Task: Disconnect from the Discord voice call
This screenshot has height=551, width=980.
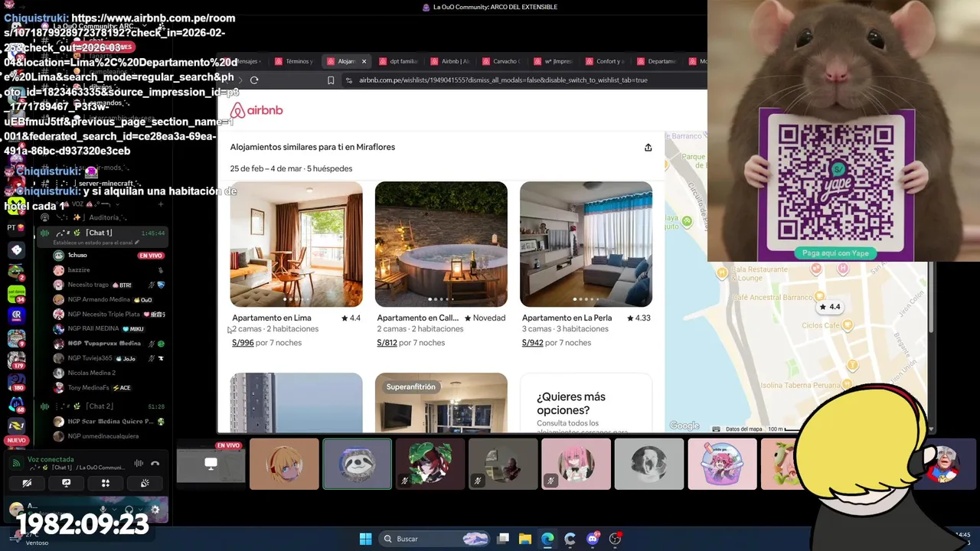Action: [155, 463]
